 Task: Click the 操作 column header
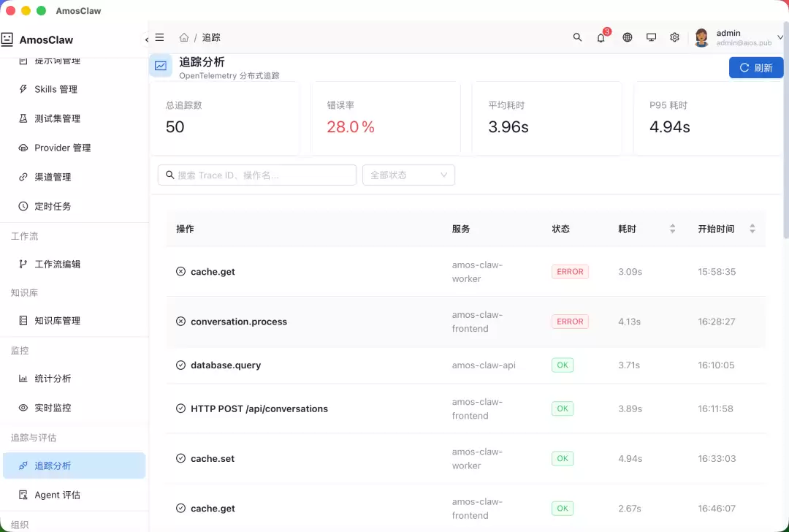pos(185,229)
